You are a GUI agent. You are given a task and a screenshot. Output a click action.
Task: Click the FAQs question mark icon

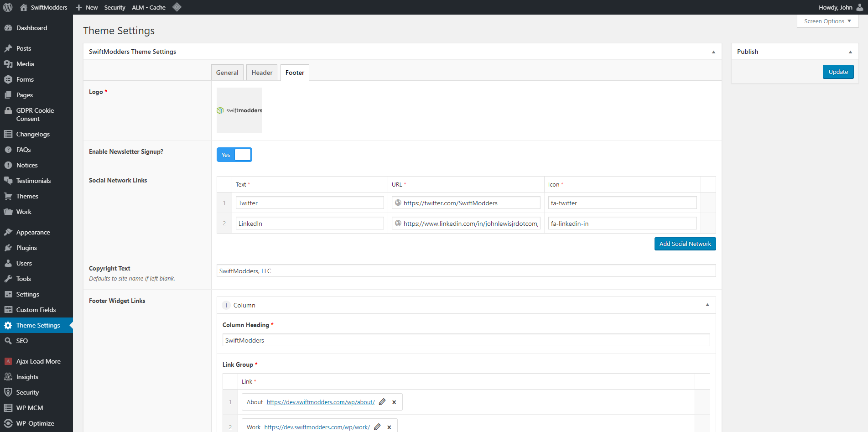pos(8,150)
